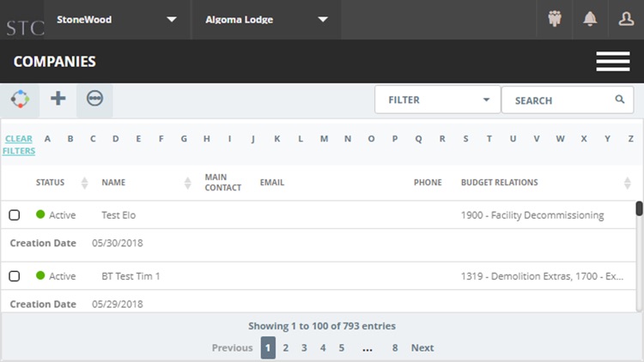The width and height of the screenshot is (644, 362).
Task: Select the BT Test Tim 1 checkbox
Action: coord(15,276)
